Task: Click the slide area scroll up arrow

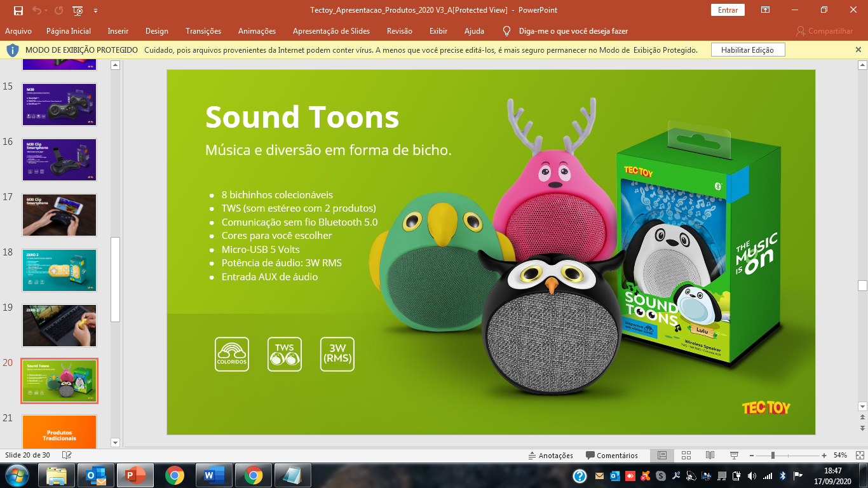Action: 862,65
